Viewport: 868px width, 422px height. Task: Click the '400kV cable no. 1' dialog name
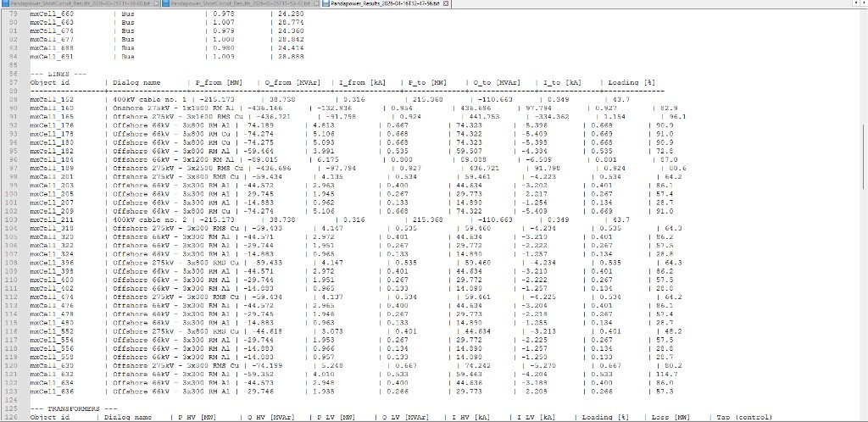coord(148,99)
